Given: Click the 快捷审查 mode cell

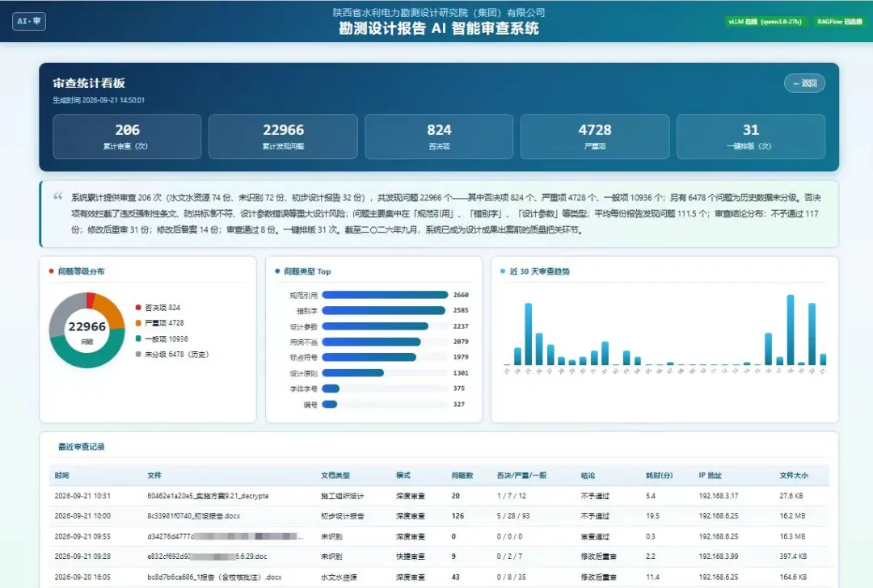Looking at the screenshot, I should (x=411, y=556).
